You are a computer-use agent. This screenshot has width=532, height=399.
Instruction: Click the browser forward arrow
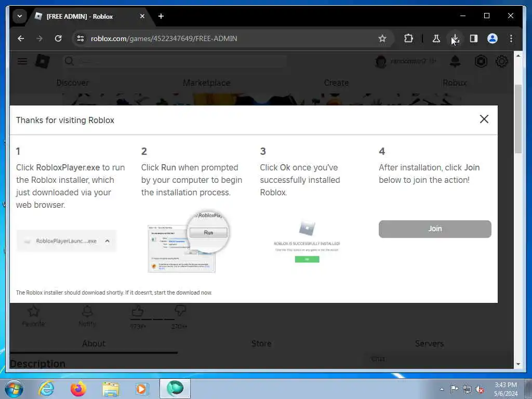[x=39, y=38]
